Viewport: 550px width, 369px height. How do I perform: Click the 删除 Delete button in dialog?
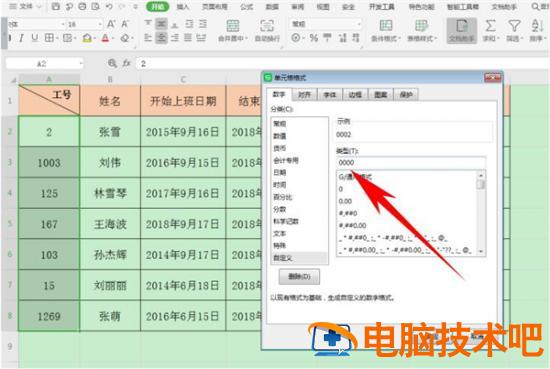[x=299, y=276]
